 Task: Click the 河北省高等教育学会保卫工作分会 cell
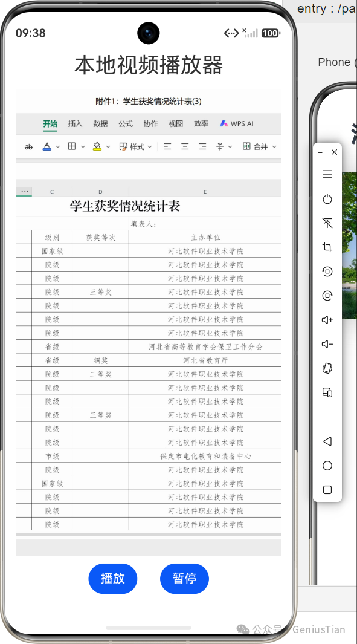click(x=205, y=346)
